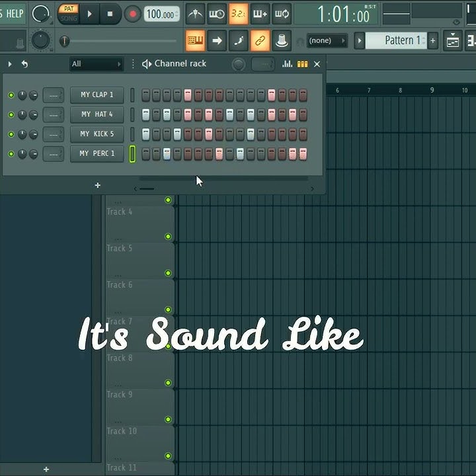Mute the MY KICK 5 channel
This screenshot has height=476, width=476.
11,134
